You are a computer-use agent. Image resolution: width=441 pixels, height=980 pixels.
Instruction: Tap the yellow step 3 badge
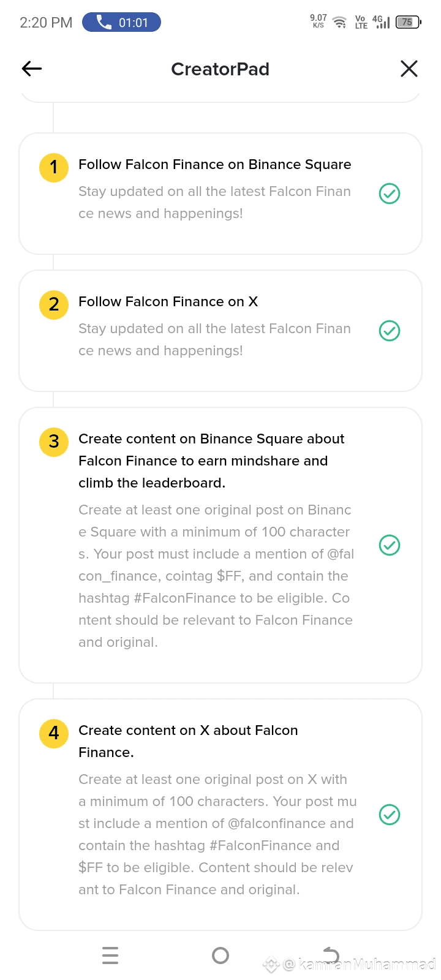[x=54, y=442]
